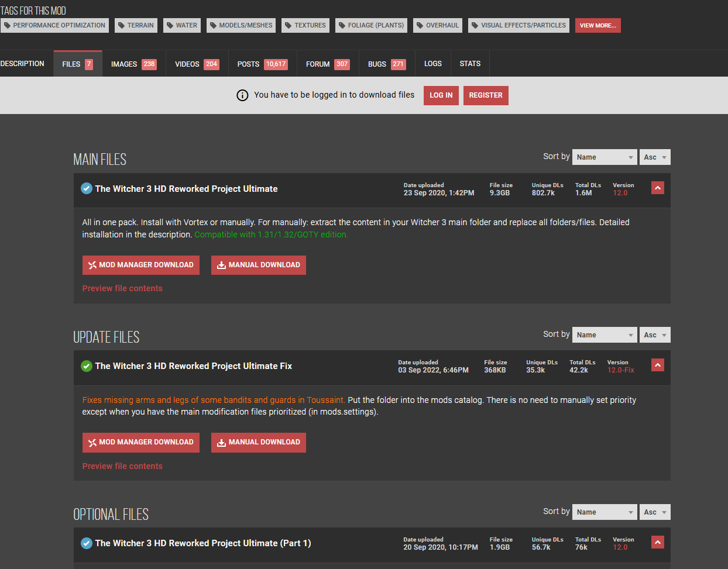Click title 'The Witcher 3 HD Reworked Project Ultimate (Part 1)'
Image resolution: width=728 pixels, height=569 pixels.
[203, 543]
